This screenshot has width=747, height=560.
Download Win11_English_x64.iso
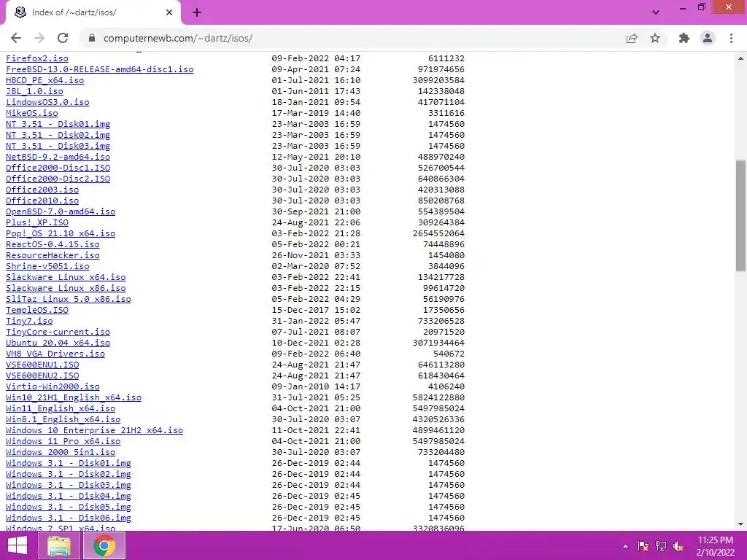click(x=61, y=408)
